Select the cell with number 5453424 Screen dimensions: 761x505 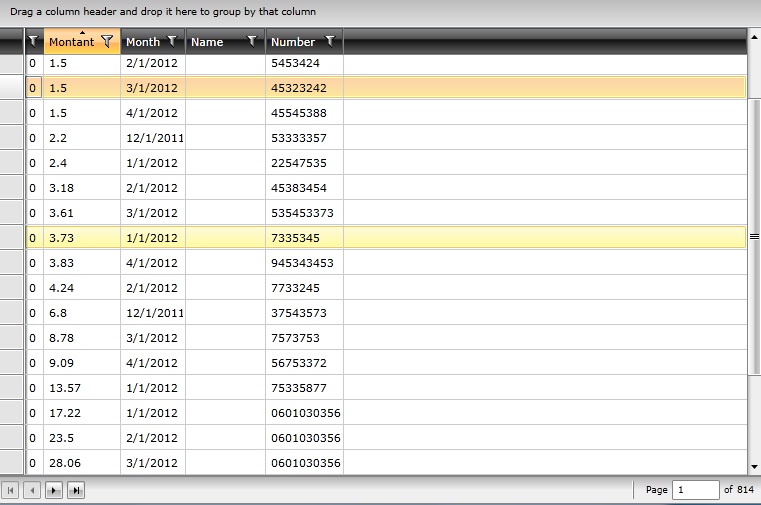[x=304, y=63]
